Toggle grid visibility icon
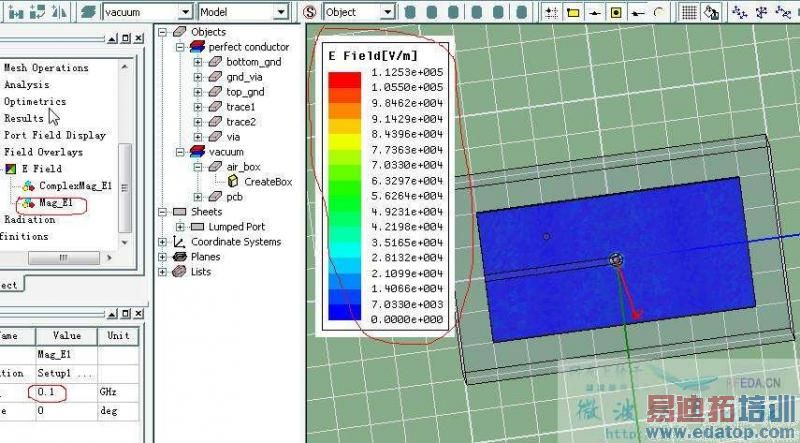Image resolution: width=800 pixels, height=443 pixels. 689,12
